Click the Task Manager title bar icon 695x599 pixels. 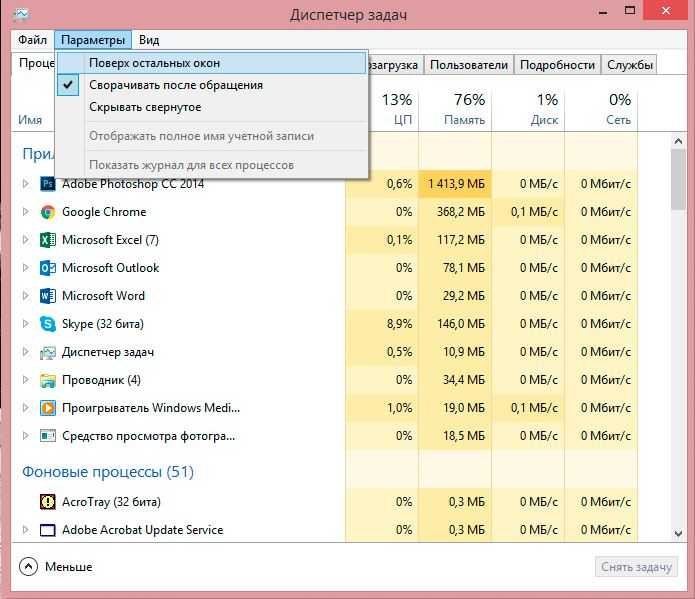(21, 14)
